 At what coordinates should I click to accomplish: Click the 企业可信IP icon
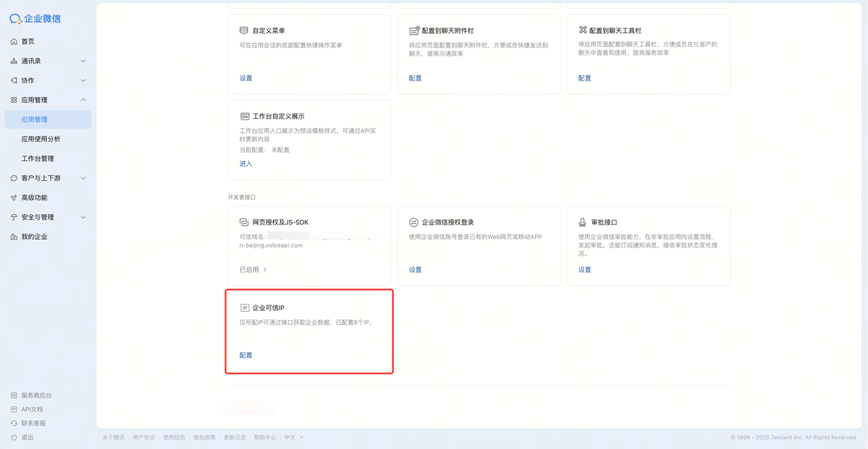(245, 308)
